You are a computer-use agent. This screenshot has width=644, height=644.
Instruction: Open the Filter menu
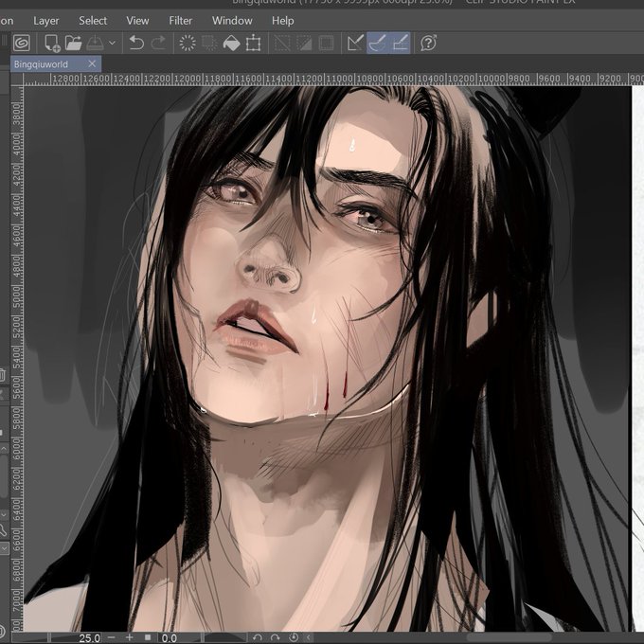(x=180, y=21)
